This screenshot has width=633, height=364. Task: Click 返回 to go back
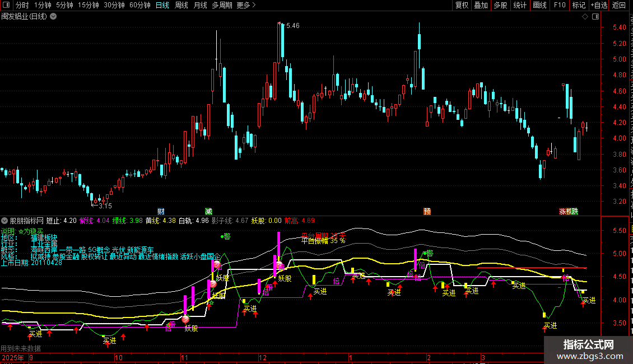coord(619,5)
